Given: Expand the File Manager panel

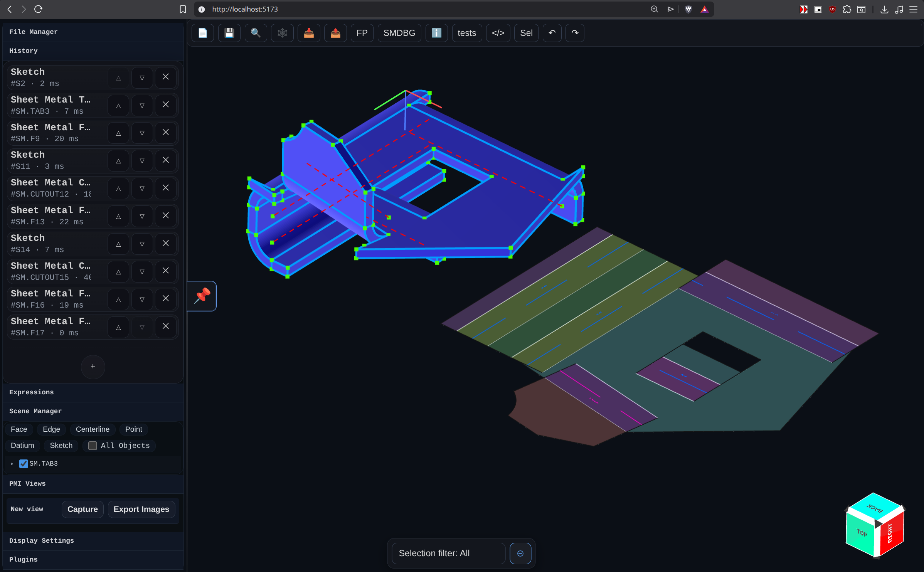Looking at the screenshot, I should 93,32.
